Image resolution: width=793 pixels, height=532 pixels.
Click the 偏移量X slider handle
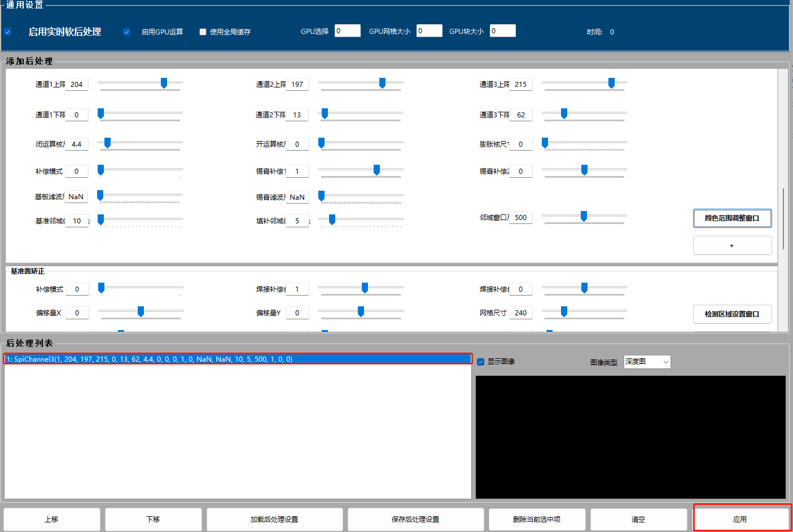pos(141,311)
